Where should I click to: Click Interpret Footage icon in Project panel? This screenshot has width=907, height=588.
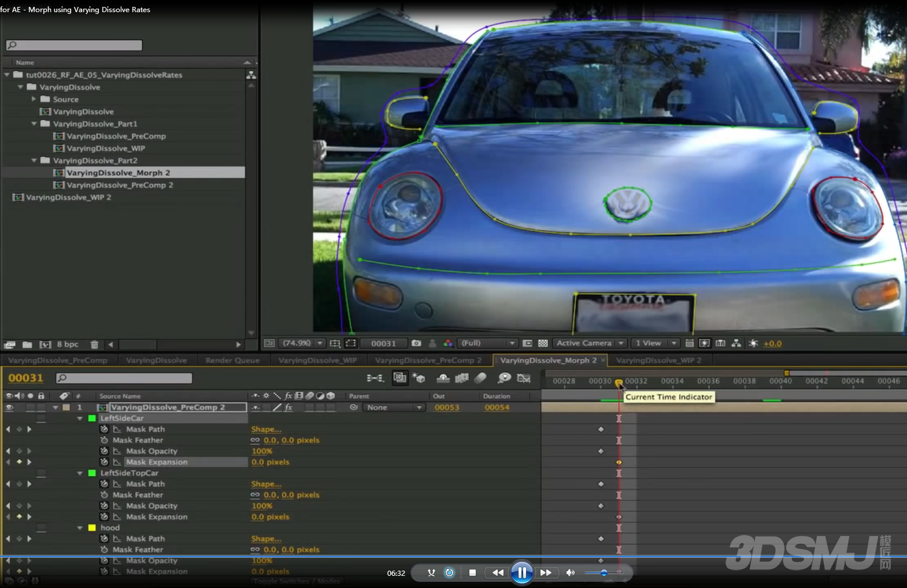point(9,345)
